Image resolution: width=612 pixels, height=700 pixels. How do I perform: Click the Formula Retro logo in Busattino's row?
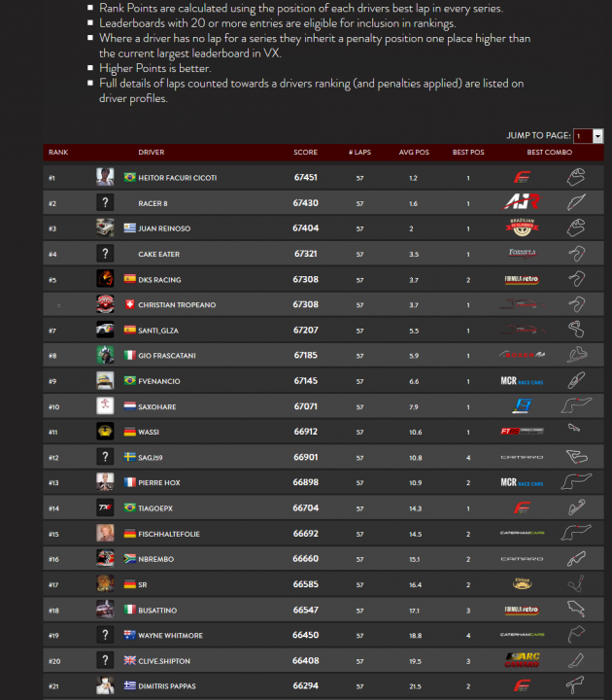pos(522,610)
